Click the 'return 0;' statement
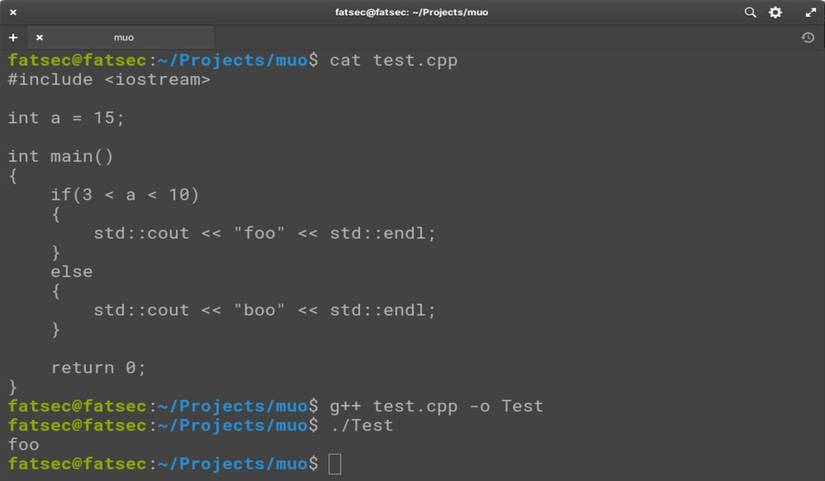Viewport: 825px width, 481px height. tap(98, 367)
